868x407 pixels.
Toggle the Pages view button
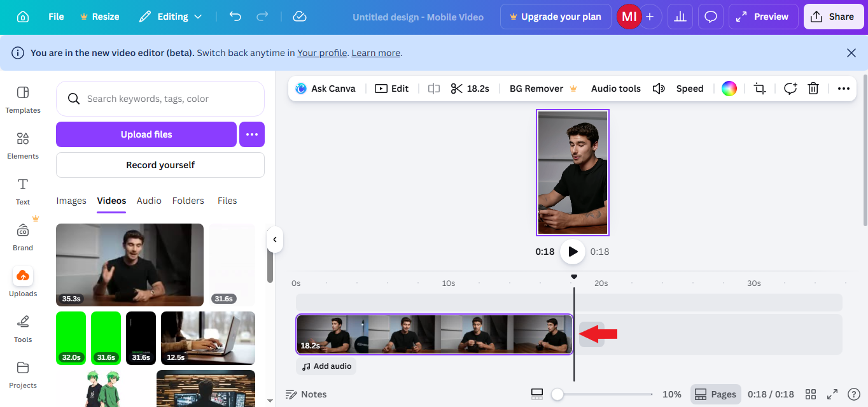[x=715, y=394]
